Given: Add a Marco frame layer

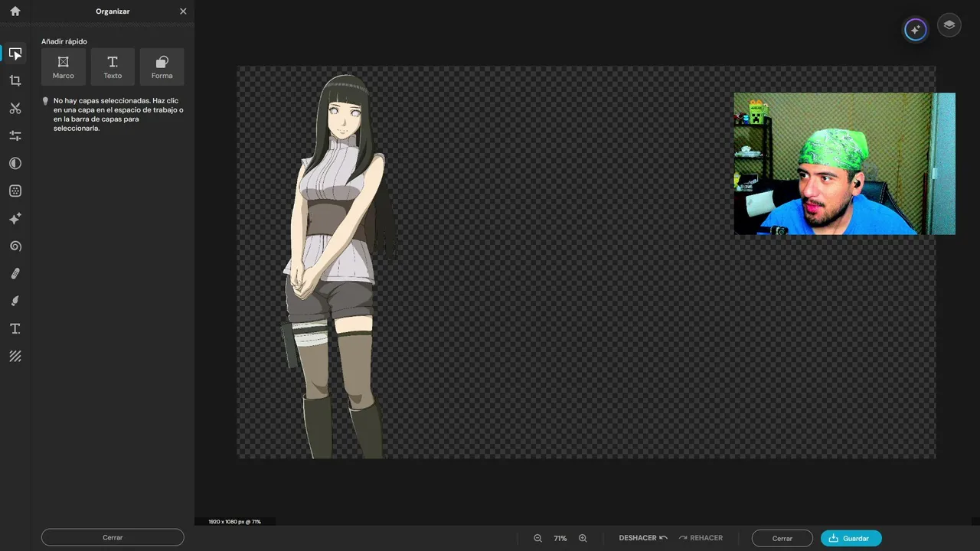Looking at the screenshot, I should 64,67.
